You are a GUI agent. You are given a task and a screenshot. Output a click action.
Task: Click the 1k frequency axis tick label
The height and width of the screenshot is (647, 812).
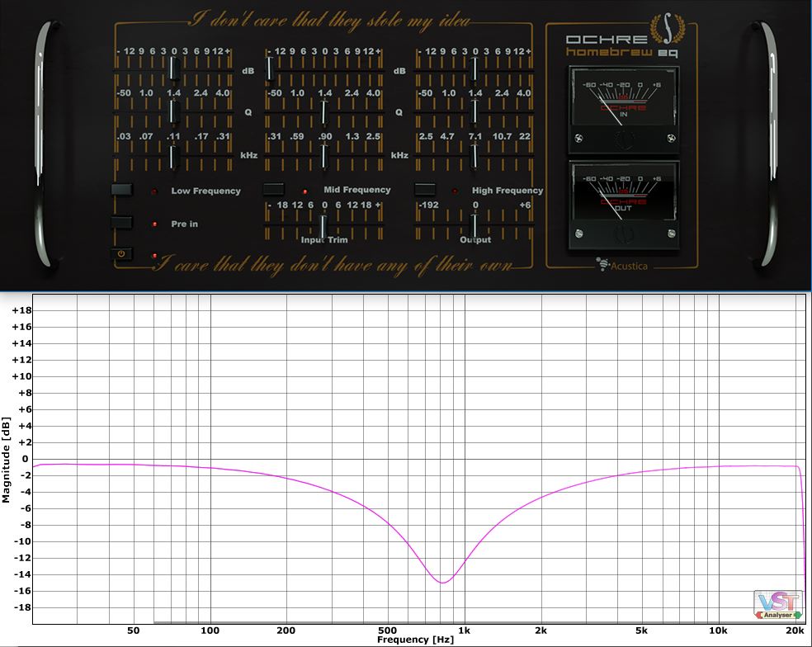(464, 630)
